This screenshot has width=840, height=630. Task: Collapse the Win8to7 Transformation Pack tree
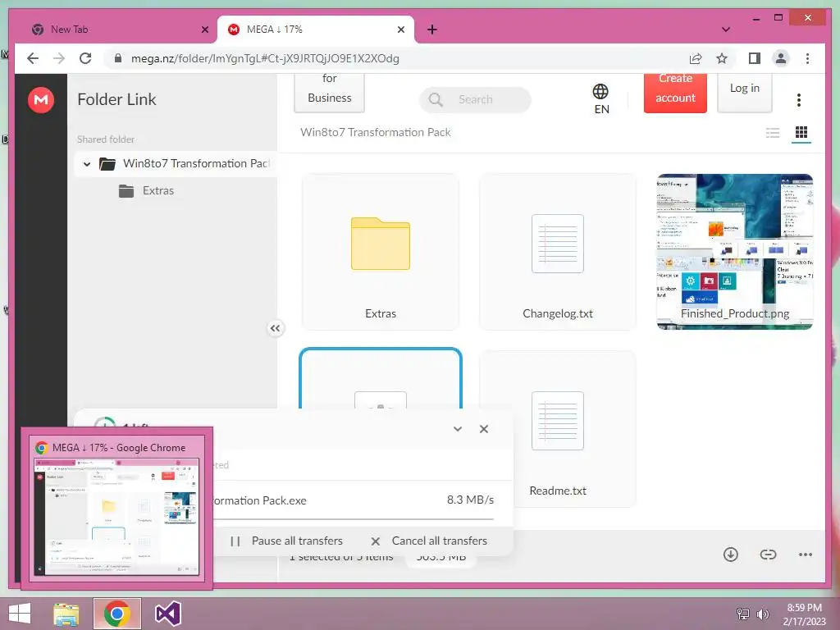pos(87,164)
